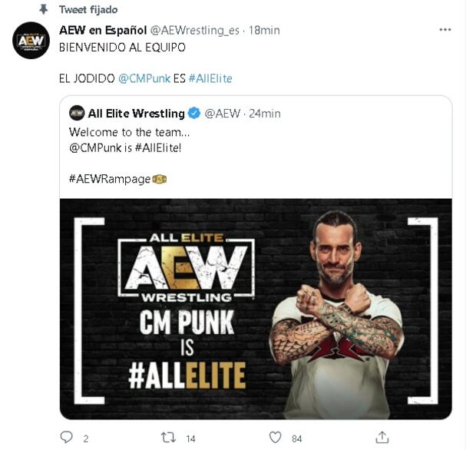Open the quoted All Elite Wrestling name
This screenshot has width=476, height=450.
point(137,114)
